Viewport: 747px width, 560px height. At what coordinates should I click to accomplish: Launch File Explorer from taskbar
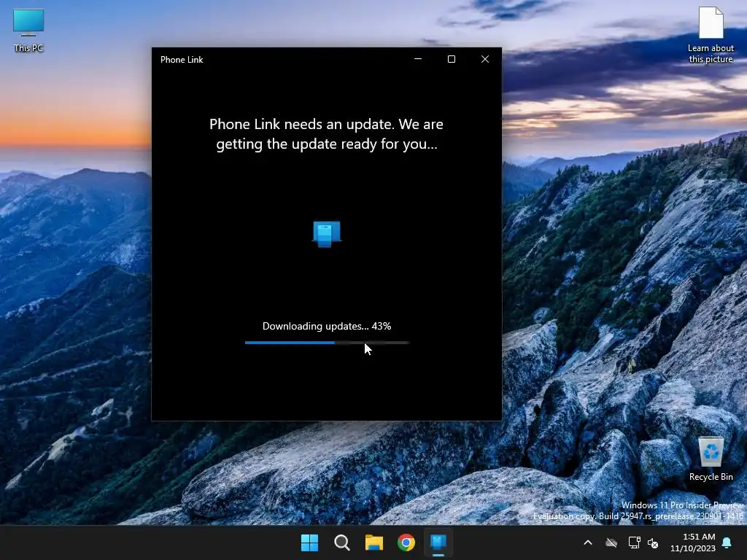pos(374,542)
